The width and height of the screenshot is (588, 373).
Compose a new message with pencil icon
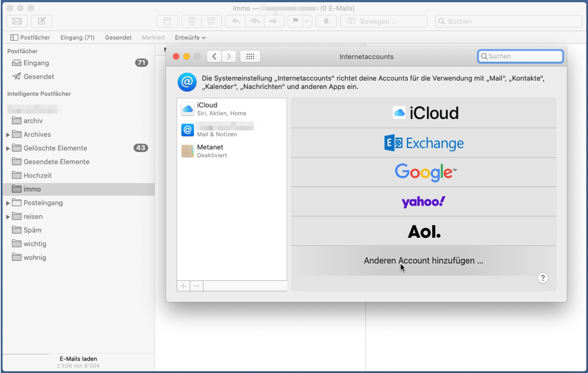click(42, 21)
